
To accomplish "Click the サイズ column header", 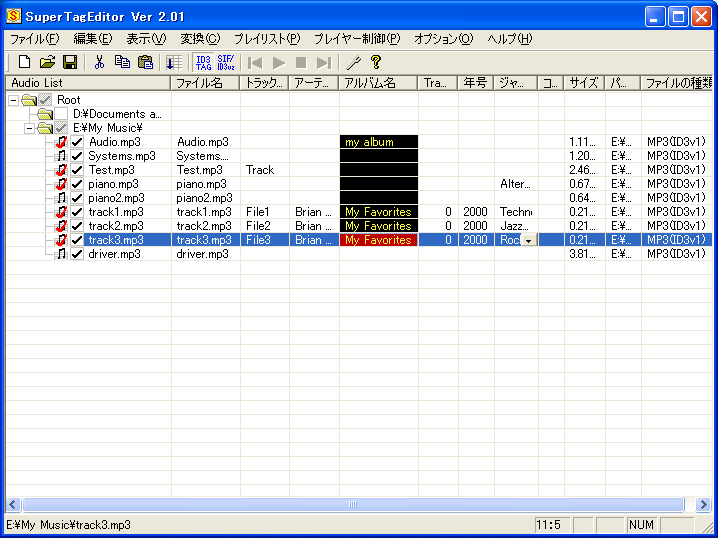I will (584, 83).
